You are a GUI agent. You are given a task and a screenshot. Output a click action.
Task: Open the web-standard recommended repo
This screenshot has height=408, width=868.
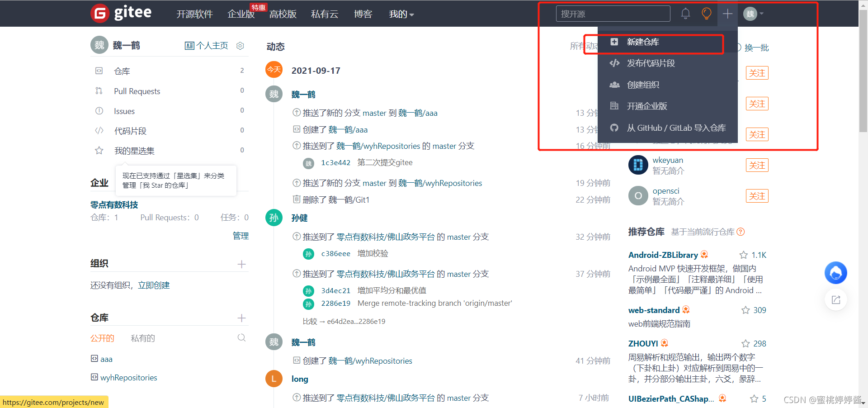(x=654, y=310)
